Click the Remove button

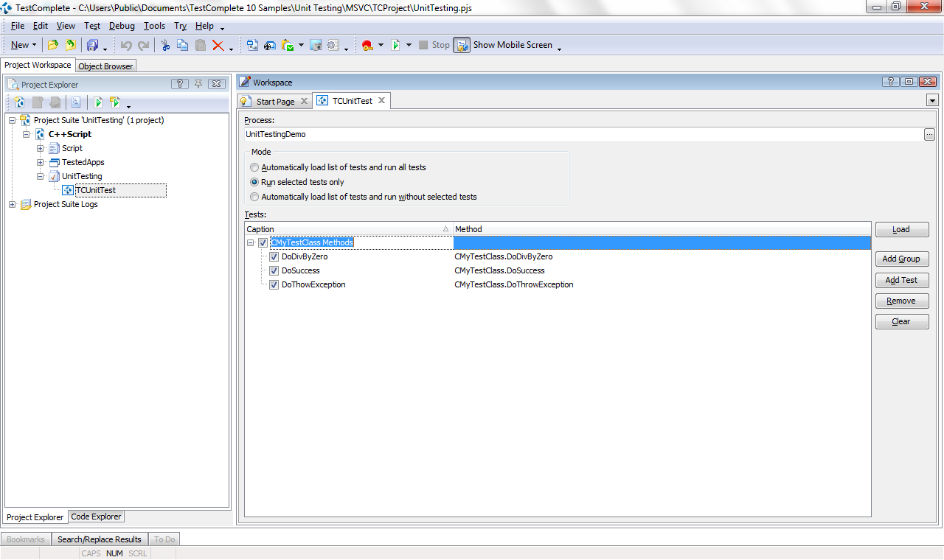pyautogui.click(x=902, y=301)
